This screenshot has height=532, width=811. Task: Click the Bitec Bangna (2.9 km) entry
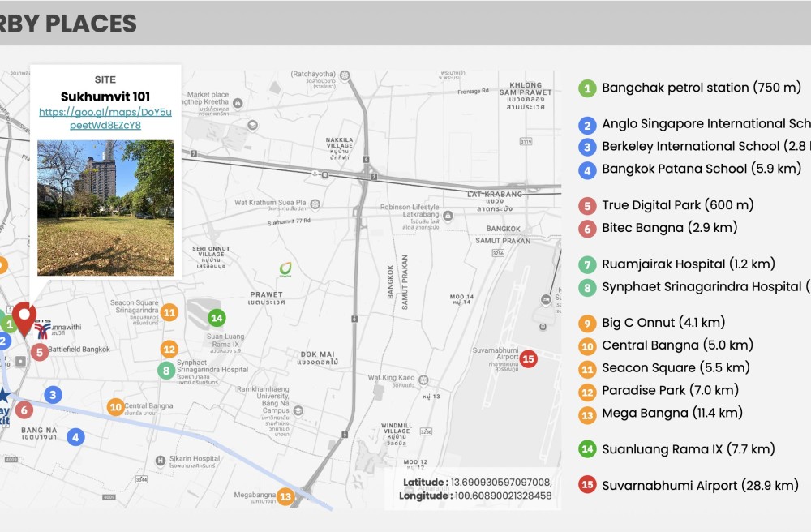click(x=669, y=228)
